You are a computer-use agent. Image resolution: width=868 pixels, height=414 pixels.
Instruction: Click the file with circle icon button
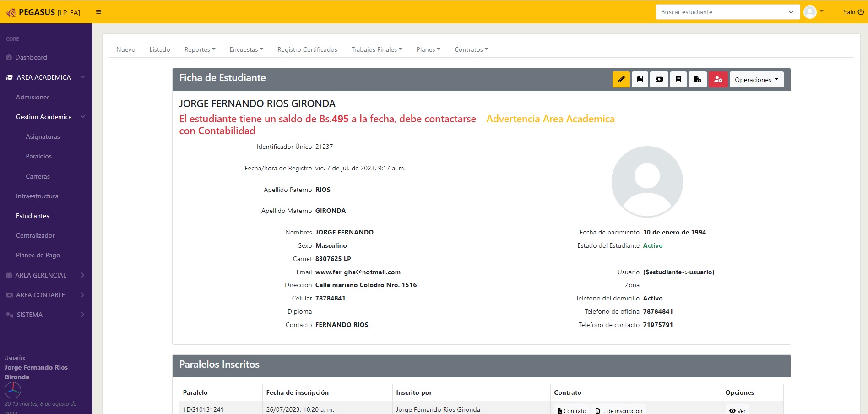click(697, 79)
